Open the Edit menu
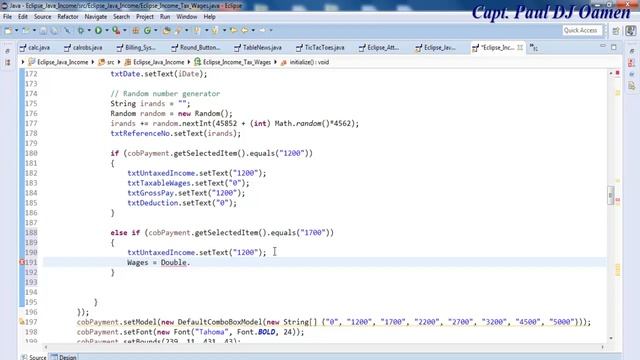Image resolution: width=640 pixels, height=360 pixels. [23, 17]
